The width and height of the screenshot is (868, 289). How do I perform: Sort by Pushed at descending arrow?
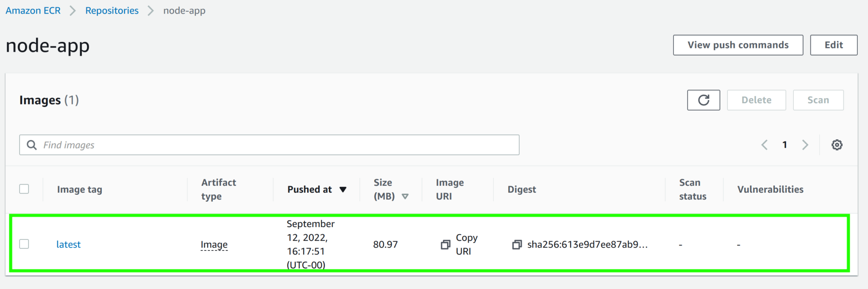click(x=343, y=190)
